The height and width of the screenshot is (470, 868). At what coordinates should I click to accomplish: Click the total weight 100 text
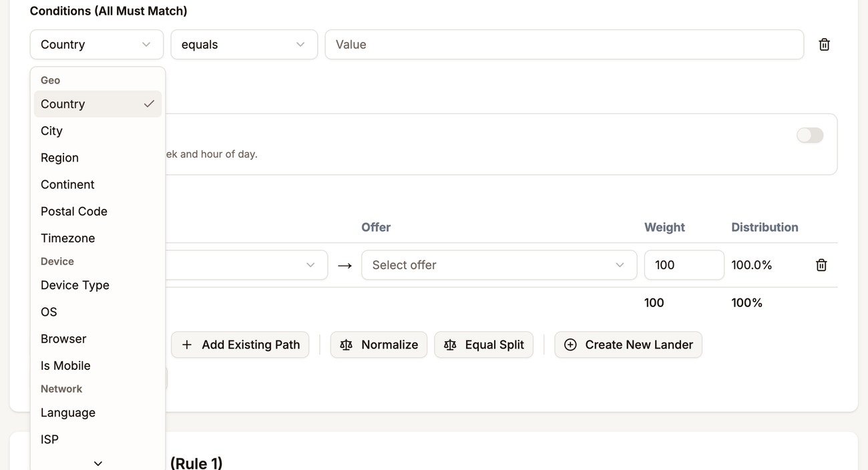click(654, 302)
